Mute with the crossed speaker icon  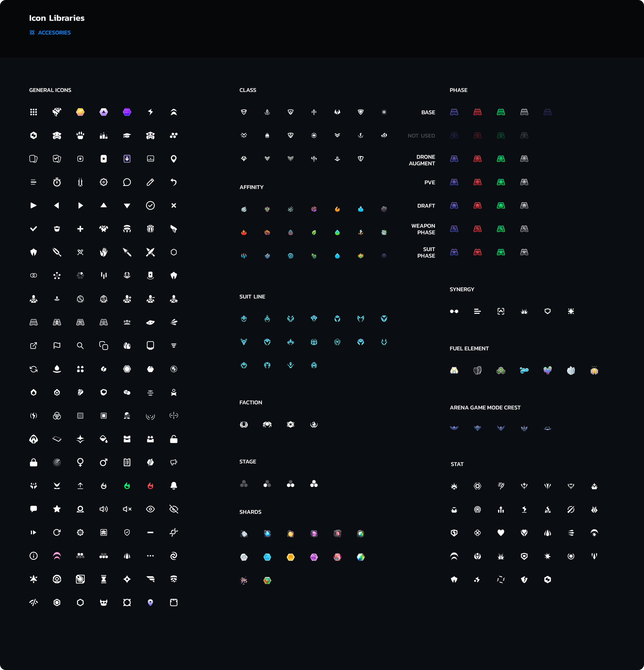[127, 509]
